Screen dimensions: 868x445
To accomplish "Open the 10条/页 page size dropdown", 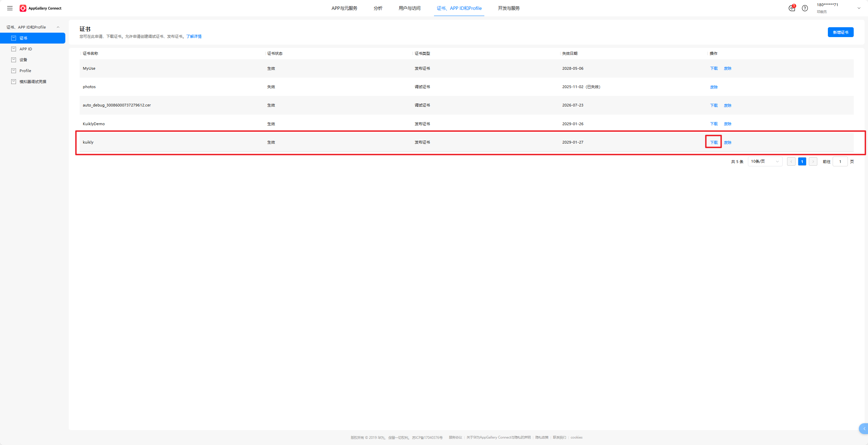I will click(765, 162).
